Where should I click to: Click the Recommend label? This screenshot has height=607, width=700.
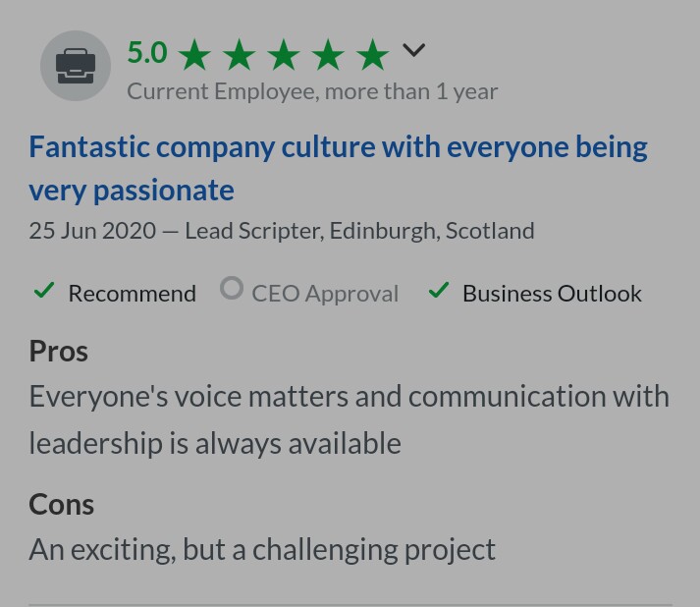pos(132,293)
